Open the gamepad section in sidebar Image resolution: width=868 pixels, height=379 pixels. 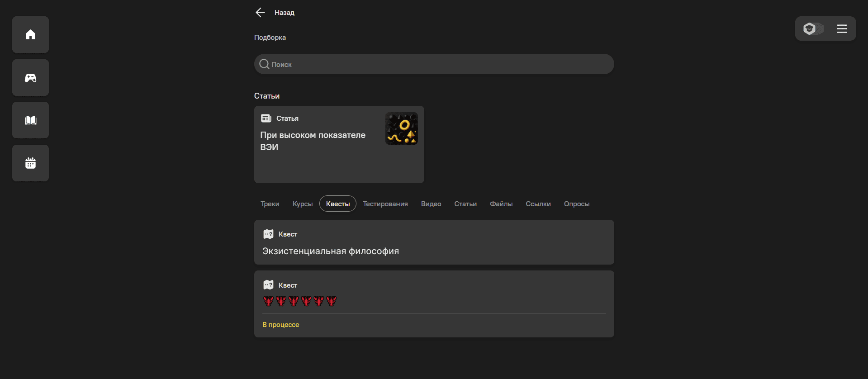tap(30, 77)
